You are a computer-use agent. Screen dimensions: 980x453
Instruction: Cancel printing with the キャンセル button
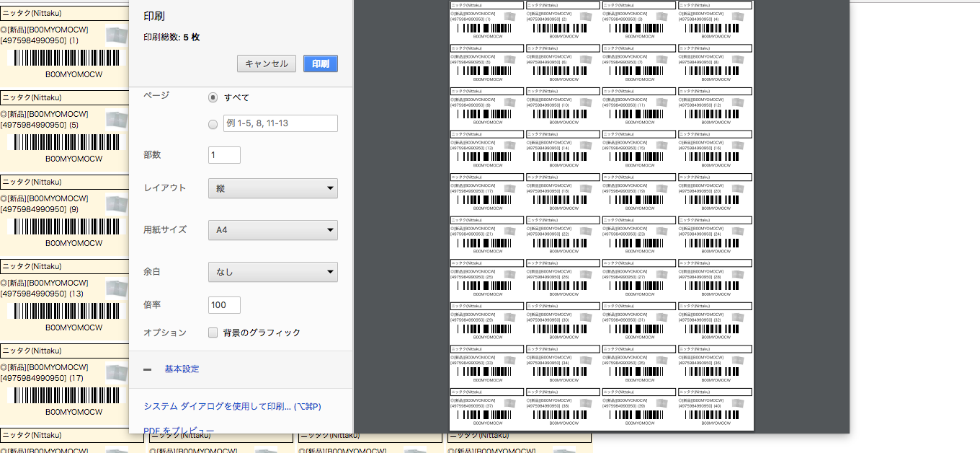click(x=267, y=63)
